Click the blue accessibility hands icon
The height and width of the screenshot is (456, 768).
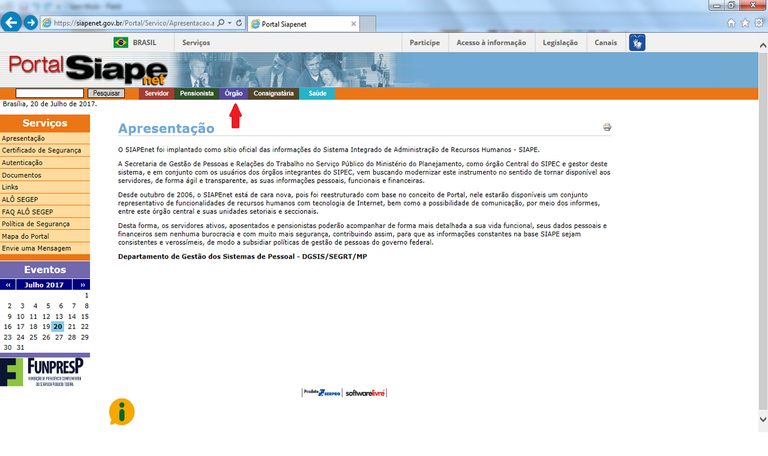[637, 43]
